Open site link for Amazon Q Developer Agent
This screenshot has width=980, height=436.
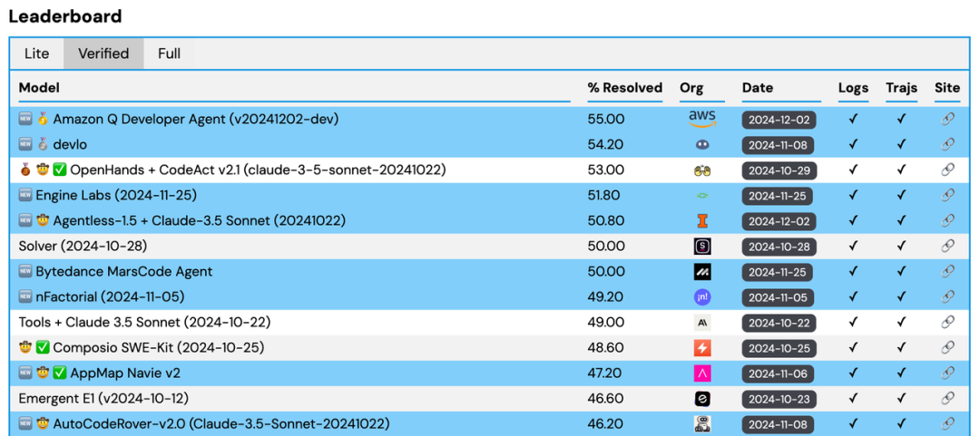point(947,119)
